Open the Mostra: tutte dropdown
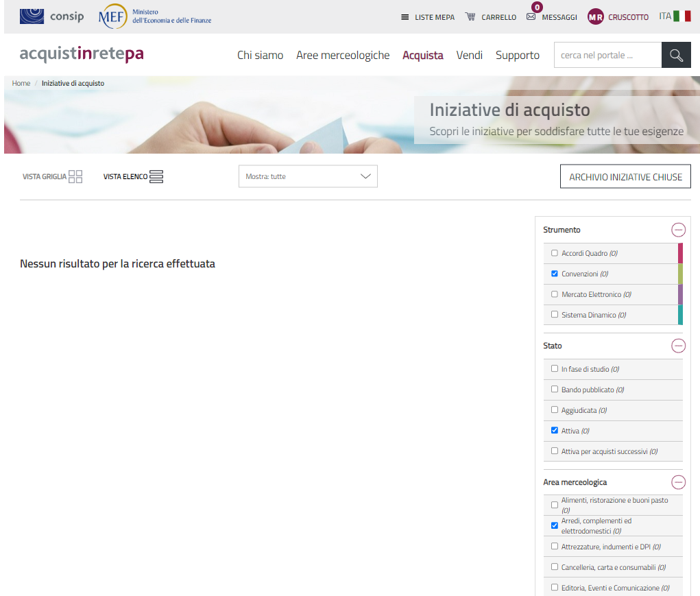The image size is (700, 596). (x=308, y=176)
